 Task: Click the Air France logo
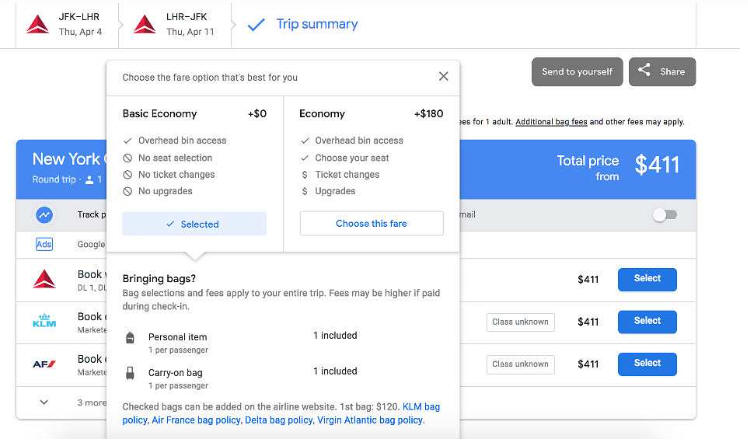(44, 364)
